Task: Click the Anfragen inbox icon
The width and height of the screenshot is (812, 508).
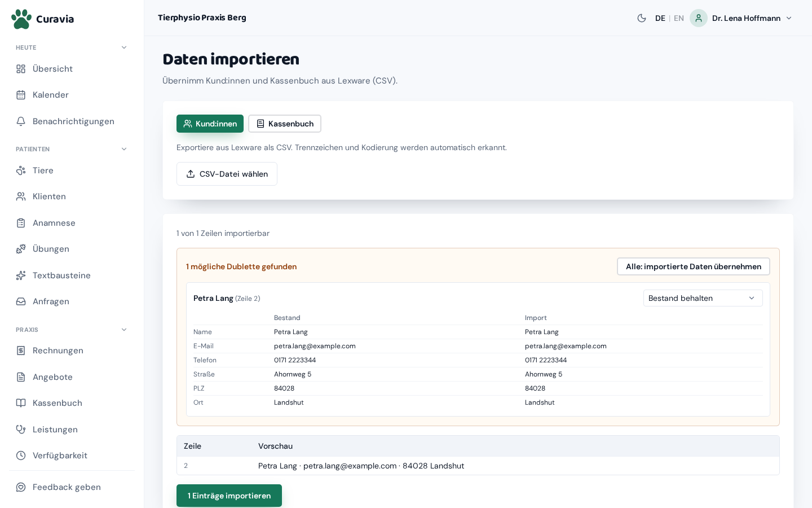Action: [21, 301]
